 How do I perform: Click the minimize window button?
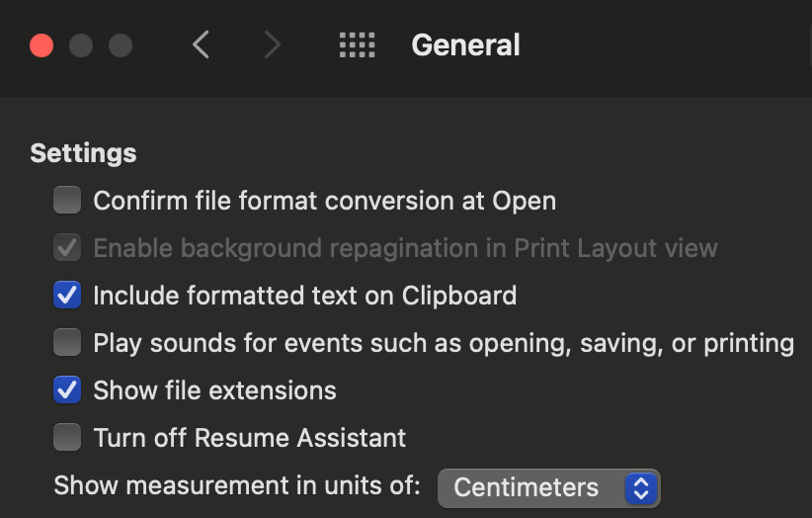81,45
